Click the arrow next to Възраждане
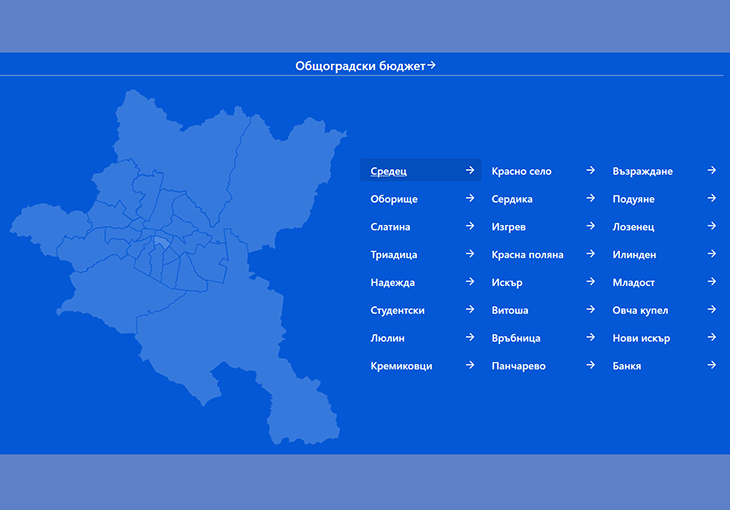The width and height of the screenshot is (730, 510). (711, 171)
